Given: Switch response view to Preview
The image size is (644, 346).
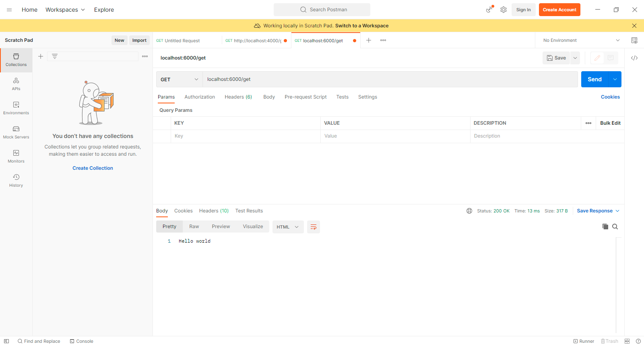Looking at the screenshot, I should point(221,227).
